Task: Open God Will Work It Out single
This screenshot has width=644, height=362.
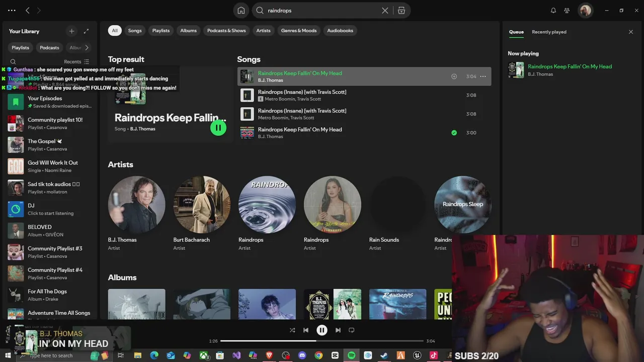Action: point(50,166)
